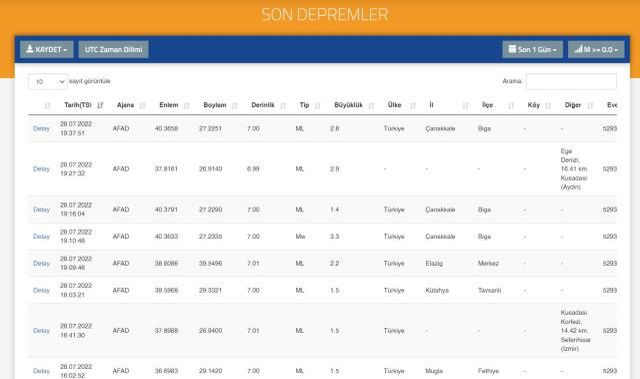This screenshot has height=379, width=640.
Task: Click the Büyüklük column header text
Action: click(x=348, y=105)
